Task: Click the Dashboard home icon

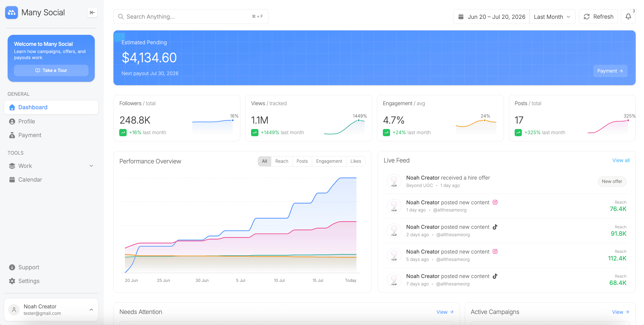Action: [12, 107]
